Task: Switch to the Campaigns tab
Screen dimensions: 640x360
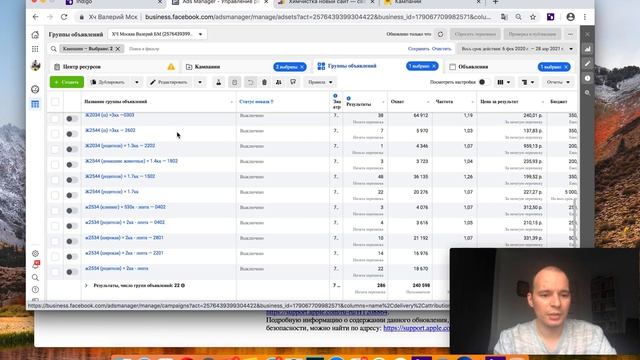Action: (246, 67)
